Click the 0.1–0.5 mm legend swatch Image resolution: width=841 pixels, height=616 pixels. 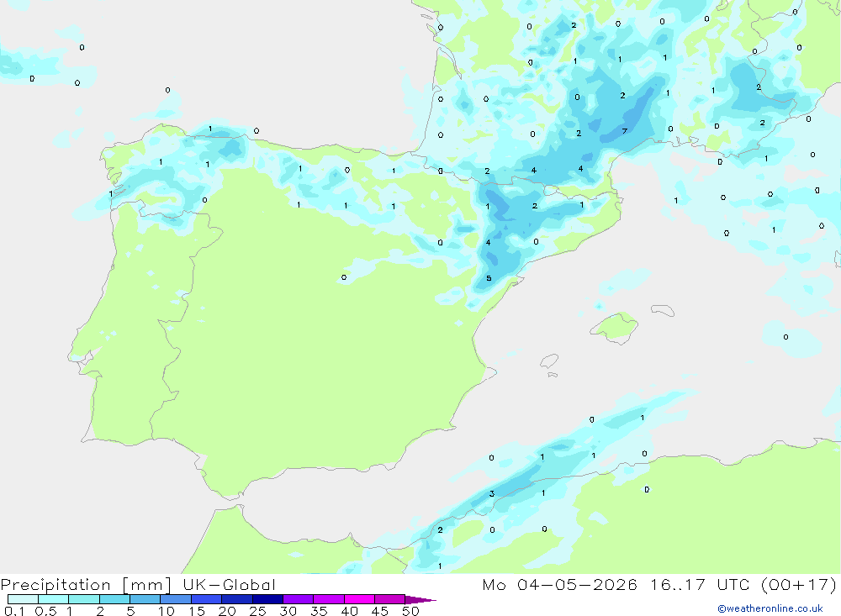[23, 599]
